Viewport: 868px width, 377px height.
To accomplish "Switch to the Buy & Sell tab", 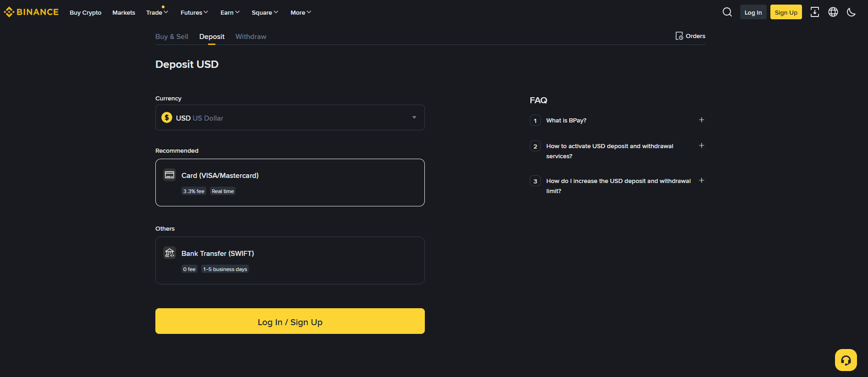I will 172,37.
